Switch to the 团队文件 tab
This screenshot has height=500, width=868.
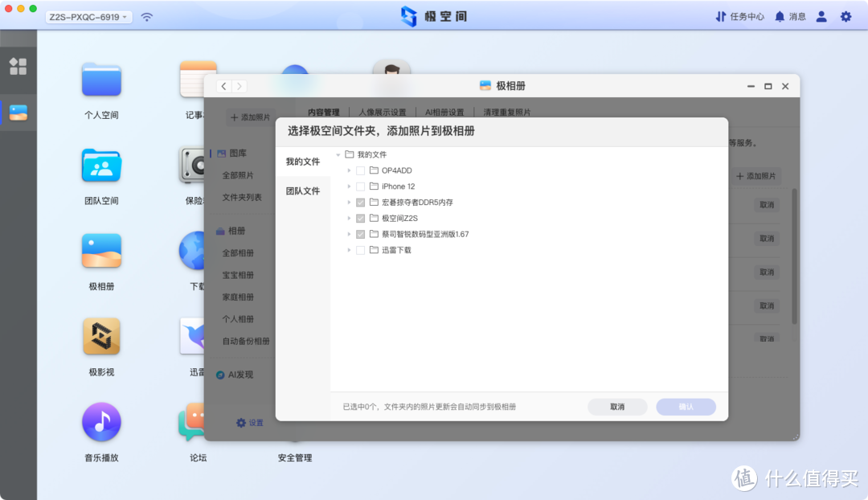[302, 191]
